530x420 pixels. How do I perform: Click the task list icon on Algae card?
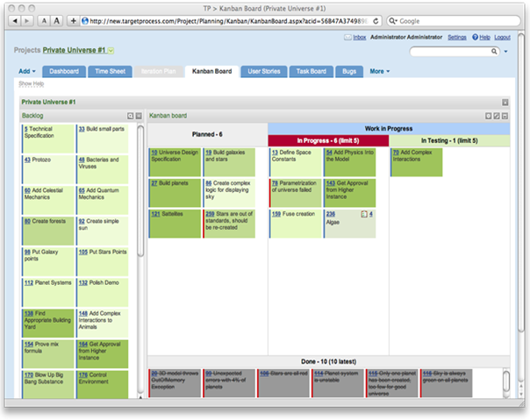364,214
